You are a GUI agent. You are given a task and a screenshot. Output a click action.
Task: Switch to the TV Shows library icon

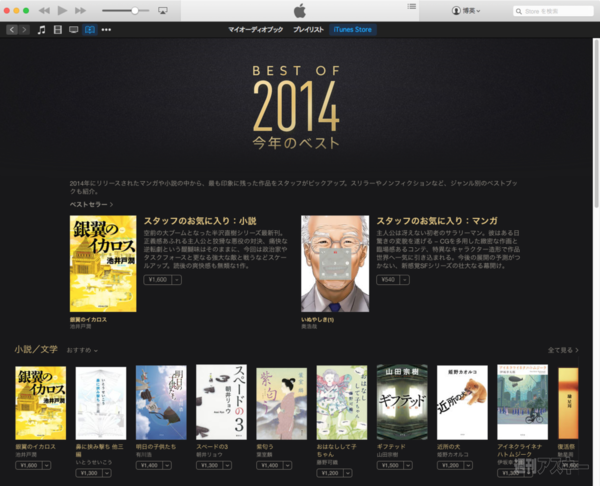73,29
